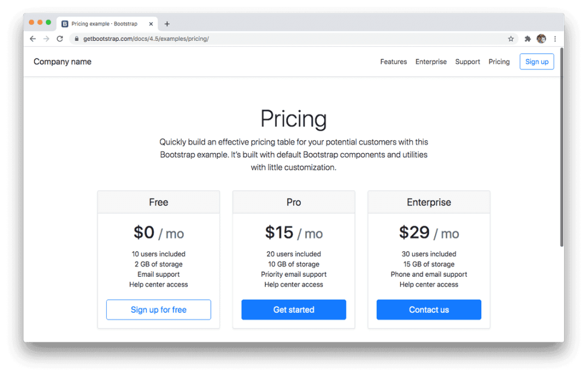Bookmark this page with star icon
Image resolution: width=588 pixels, height=376 pixels.
point(511,39)
